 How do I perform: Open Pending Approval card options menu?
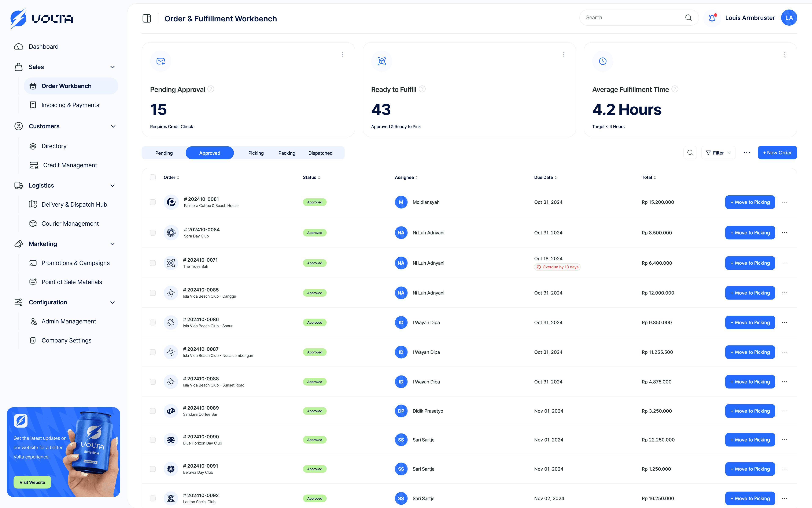[x=343, y=54]
